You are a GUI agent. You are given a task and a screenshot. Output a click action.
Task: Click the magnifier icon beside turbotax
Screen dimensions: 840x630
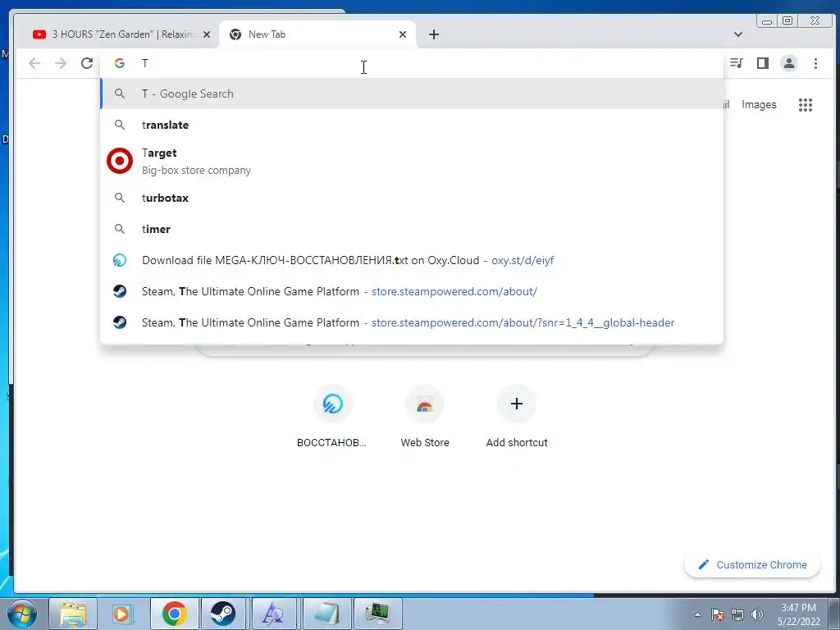(x=120, y=198)
